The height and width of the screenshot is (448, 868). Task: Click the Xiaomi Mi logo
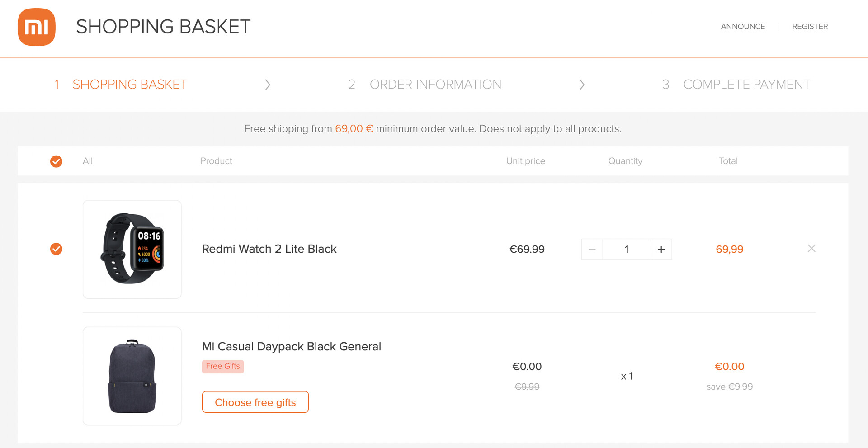pyautogui.click(x=37, y=27)
